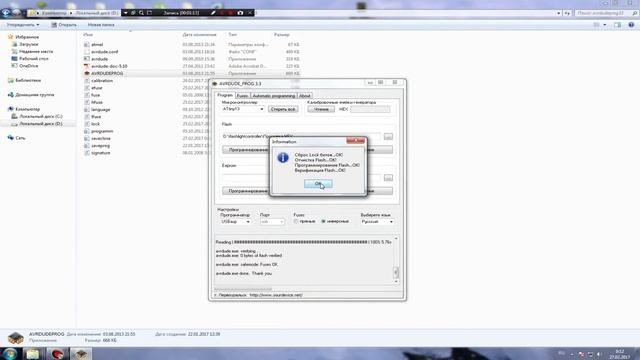
Task: Sort by Имя column header
Action: 88,35
